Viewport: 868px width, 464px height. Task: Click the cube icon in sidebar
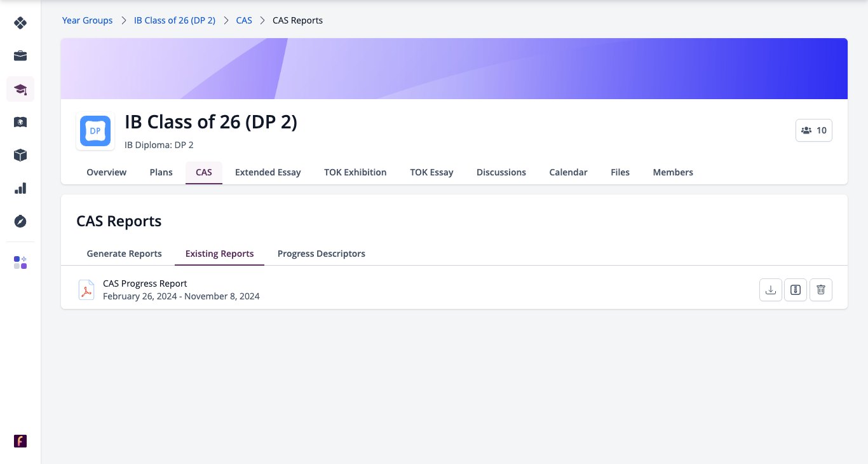[x=20, y=155]
